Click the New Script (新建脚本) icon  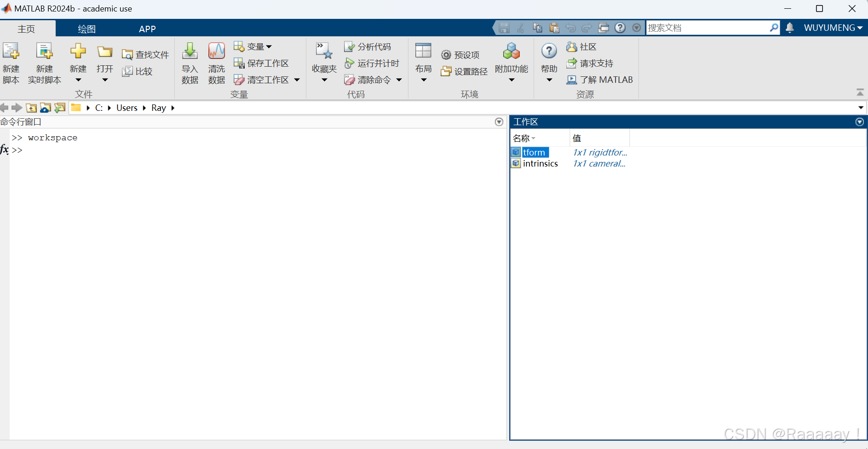pos(11,52)
